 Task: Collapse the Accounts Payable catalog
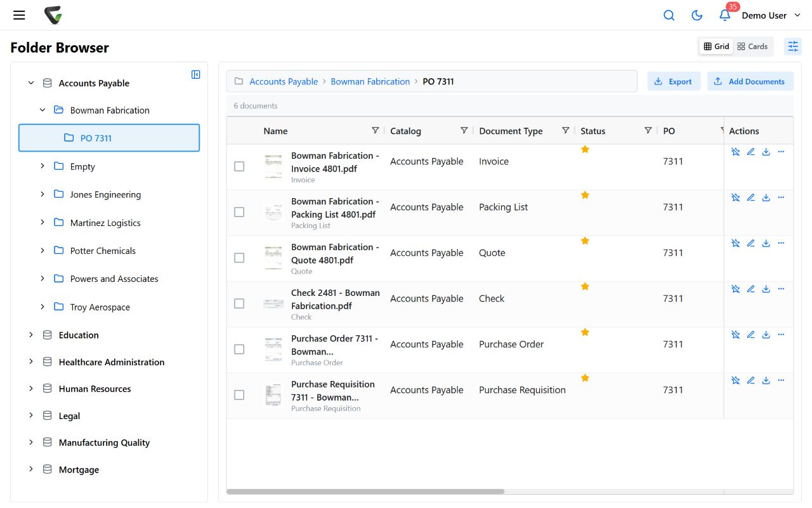coord(31,83)
